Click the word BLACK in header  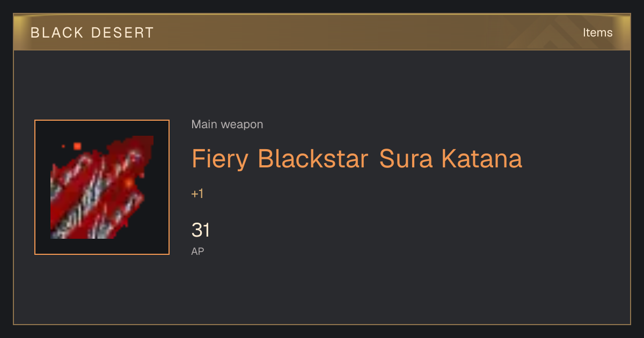tap(57, 33)
